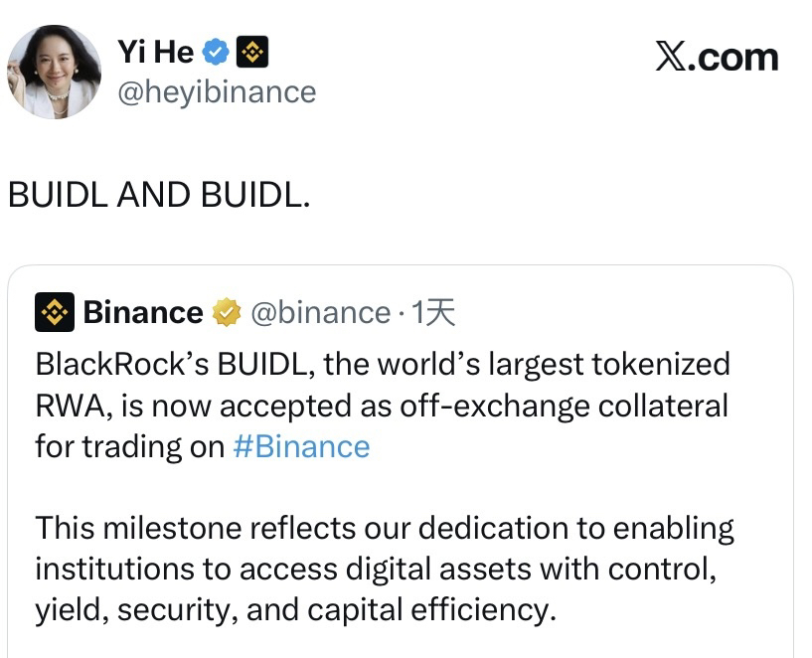Click the "1天" timestamp of quoted post

pyautogui.click(x=433, y=312)
